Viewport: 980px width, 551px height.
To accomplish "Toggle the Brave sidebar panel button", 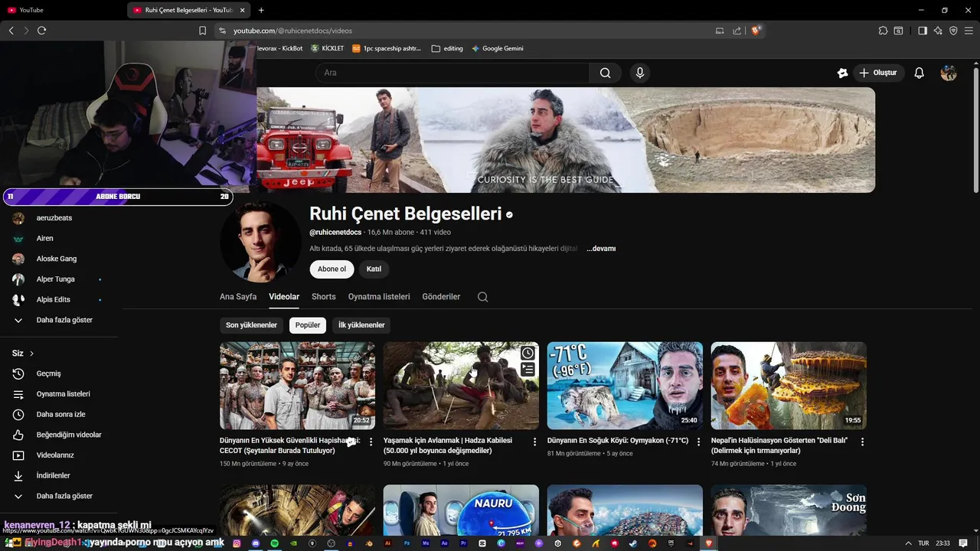I will [923, 31].
